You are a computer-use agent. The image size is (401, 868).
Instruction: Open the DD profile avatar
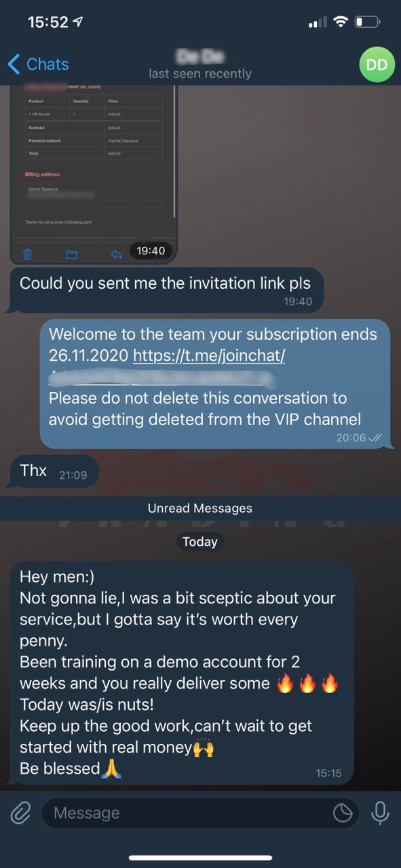(377, 64)
